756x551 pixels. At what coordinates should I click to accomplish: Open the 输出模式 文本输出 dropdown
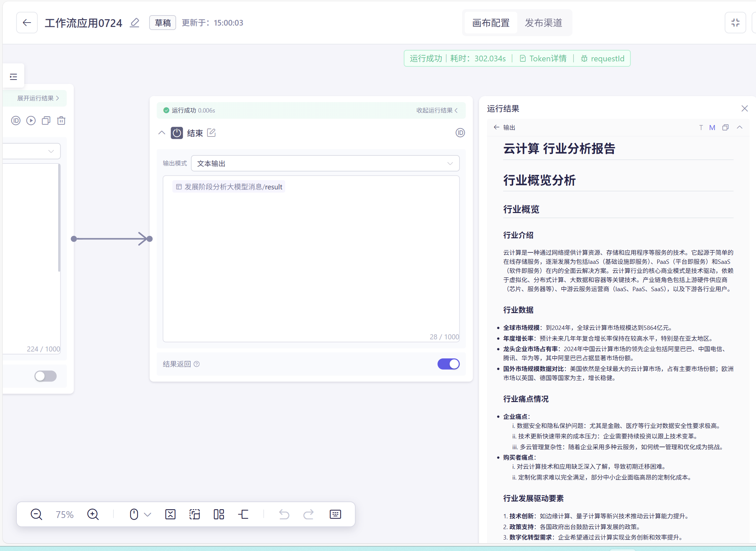[x=325, y=163]
